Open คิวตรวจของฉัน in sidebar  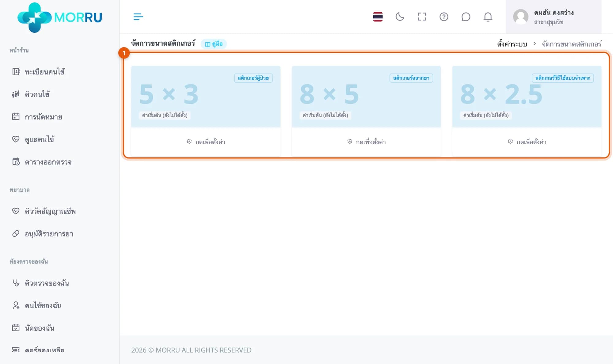click(40, 283)
